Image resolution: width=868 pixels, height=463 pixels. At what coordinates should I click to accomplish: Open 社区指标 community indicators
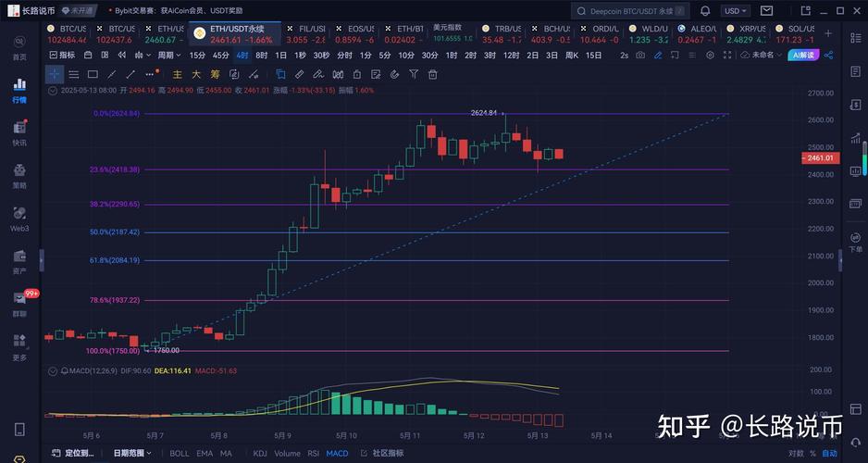coord(382,453)
